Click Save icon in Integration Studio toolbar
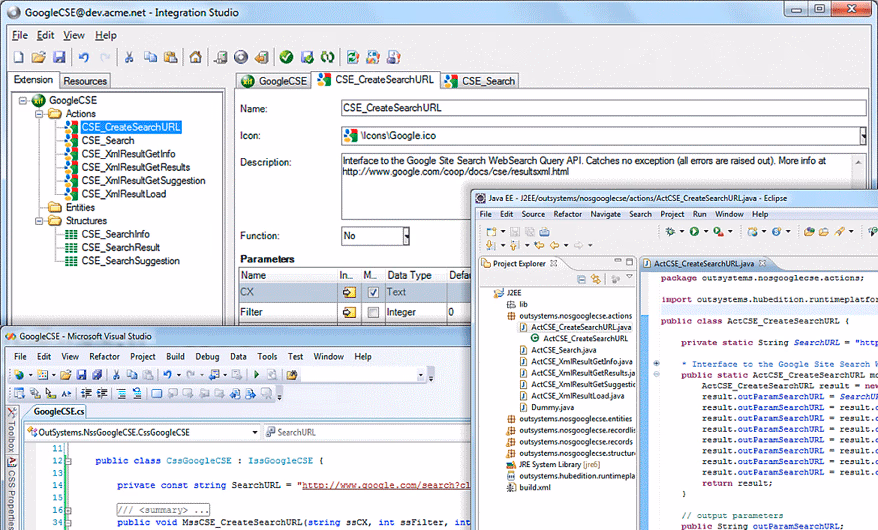Viewport: 878px width, 530px height. 59,57
